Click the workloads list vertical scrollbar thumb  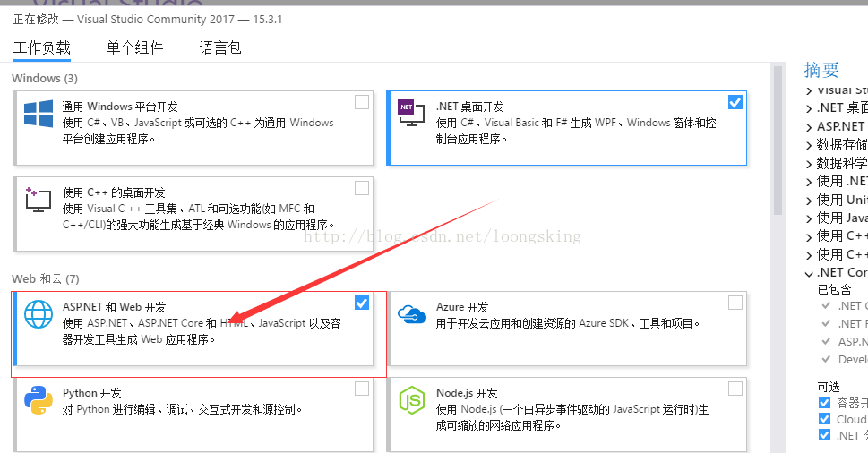(x=778, y=141)
